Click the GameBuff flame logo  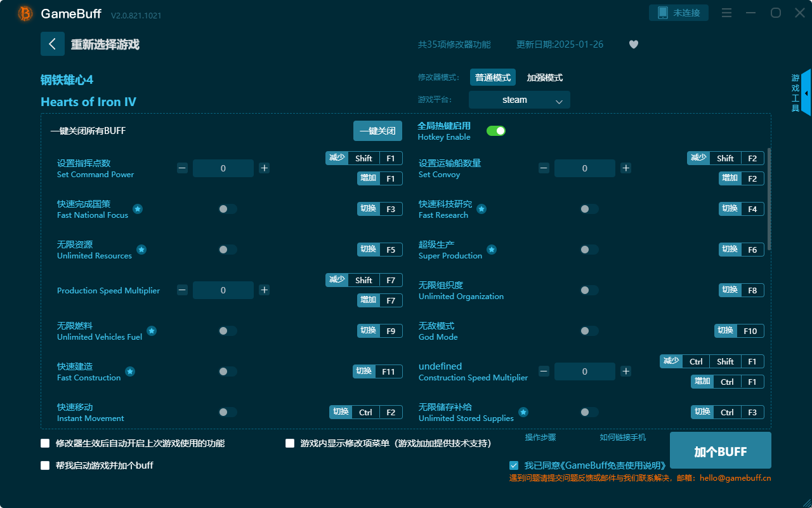click(x=24, y=13)
